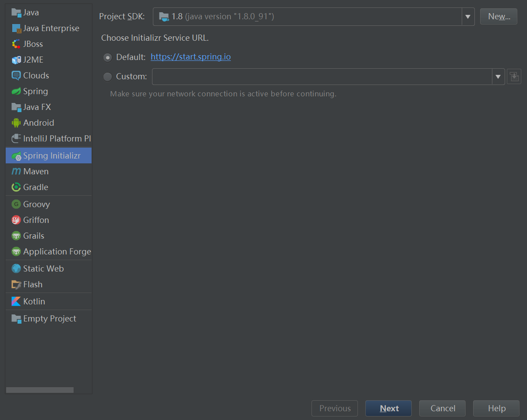527x420 pixels.
Task: Click the Griffon icon
Action: click(x=16, y=220)
